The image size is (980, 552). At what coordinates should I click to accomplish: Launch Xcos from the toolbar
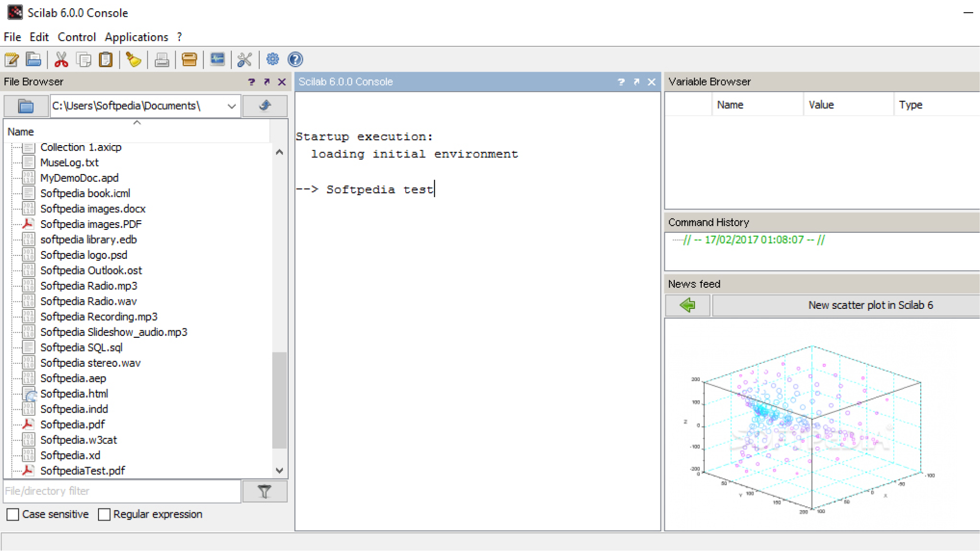coord(217,60)
